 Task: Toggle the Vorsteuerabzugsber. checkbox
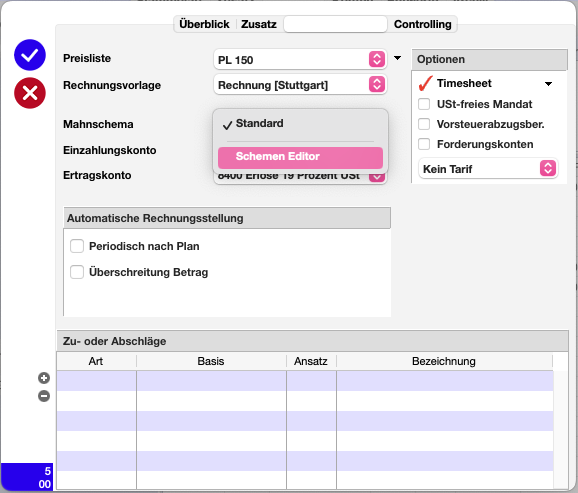click(x=424, y=124)
